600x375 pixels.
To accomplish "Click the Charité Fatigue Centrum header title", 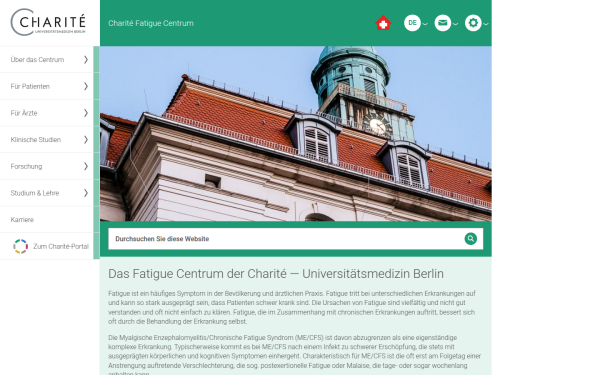I will (151, 23).
